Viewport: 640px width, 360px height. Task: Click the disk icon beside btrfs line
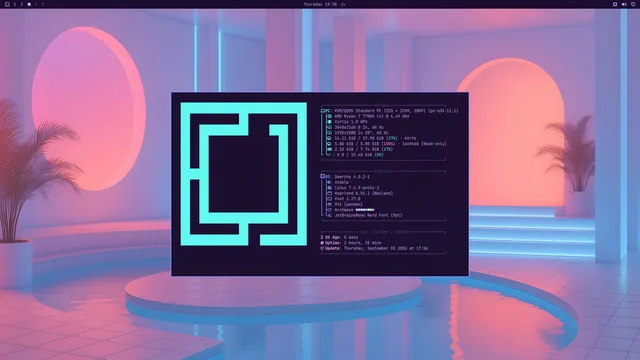[329, 138]
